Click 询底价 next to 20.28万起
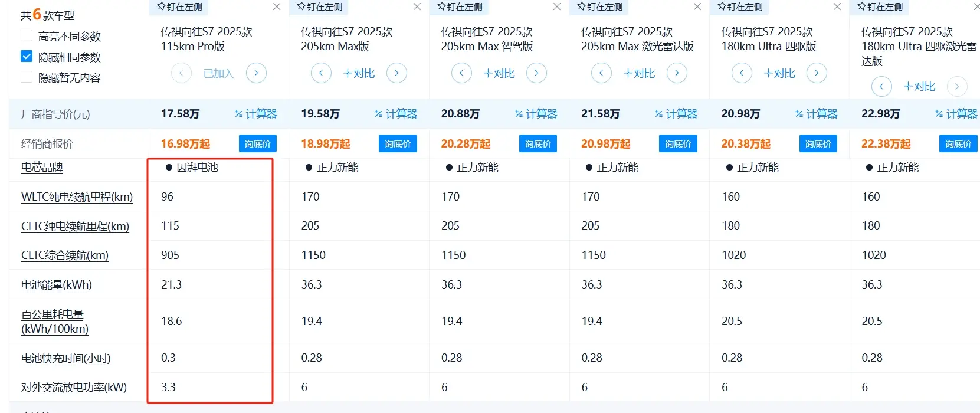Screen dimensions: 980x413 (538, 143)
